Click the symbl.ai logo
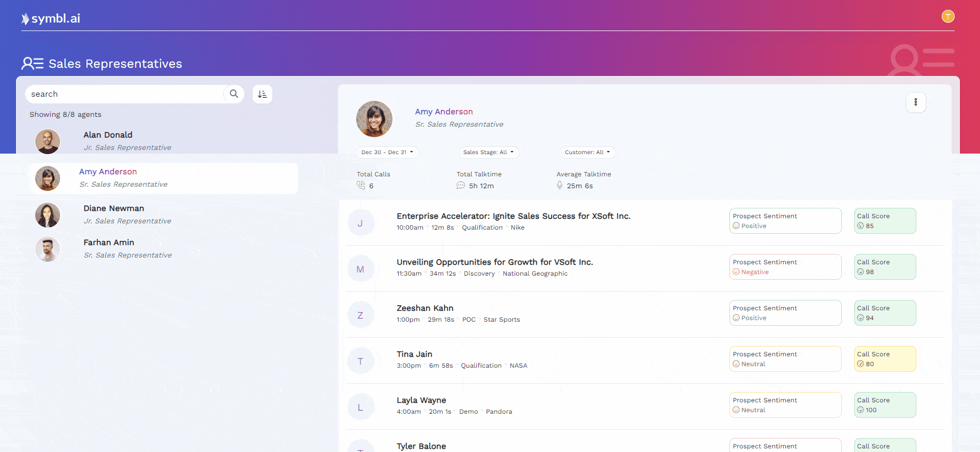The height and width of the screenshot is (452, 980). (x=51, y=19)
